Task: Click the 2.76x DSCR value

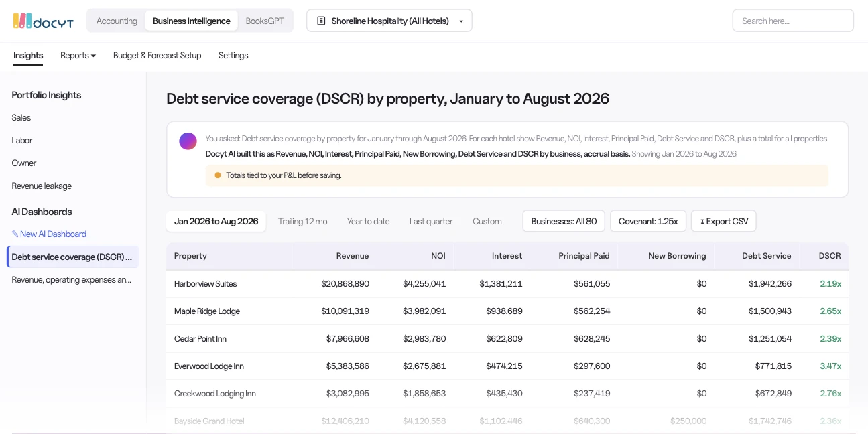Action: point(830,394)
